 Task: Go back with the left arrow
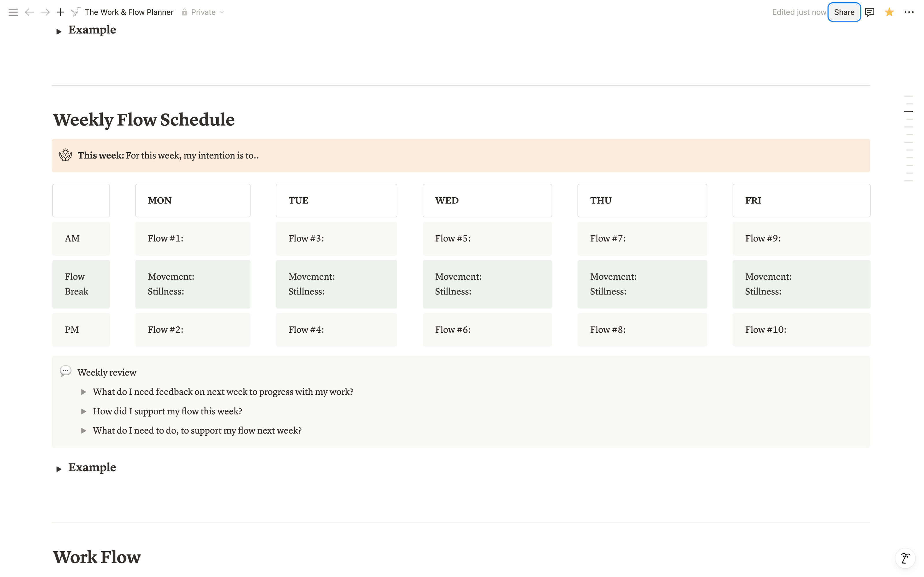29,12
